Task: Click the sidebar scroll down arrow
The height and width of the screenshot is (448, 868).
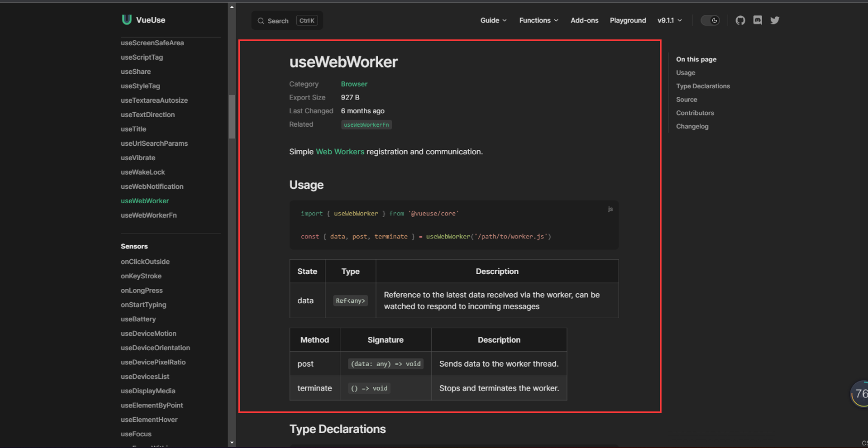Action: pos(232,442)
